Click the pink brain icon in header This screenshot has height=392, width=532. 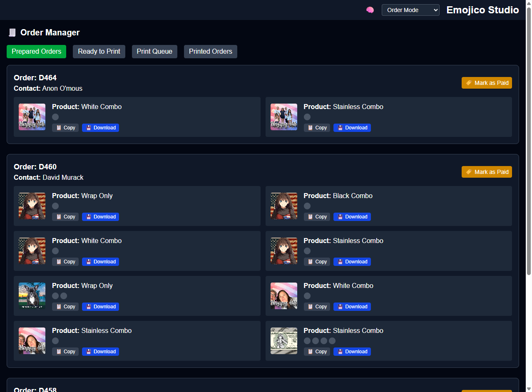click(370, 10)
